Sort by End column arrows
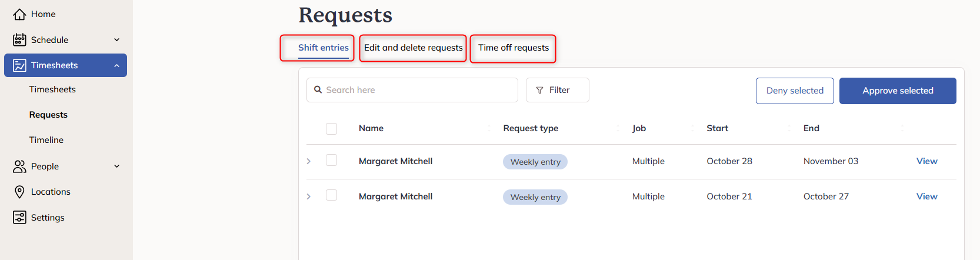Viewport: 980px width, 260px height. tap(902, 128)
